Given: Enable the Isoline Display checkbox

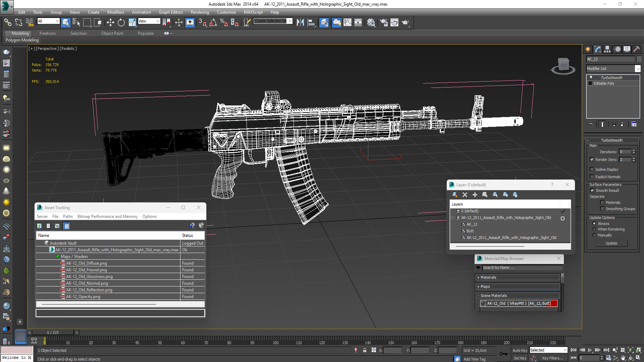Looking at the screenshot, I should click(592, 169).
